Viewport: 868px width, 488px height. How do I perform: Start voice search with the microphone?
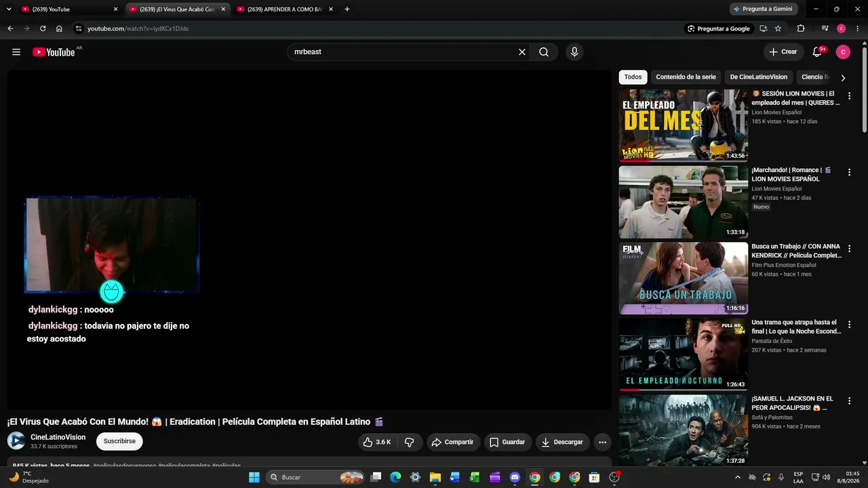click(x=574, y=52)
